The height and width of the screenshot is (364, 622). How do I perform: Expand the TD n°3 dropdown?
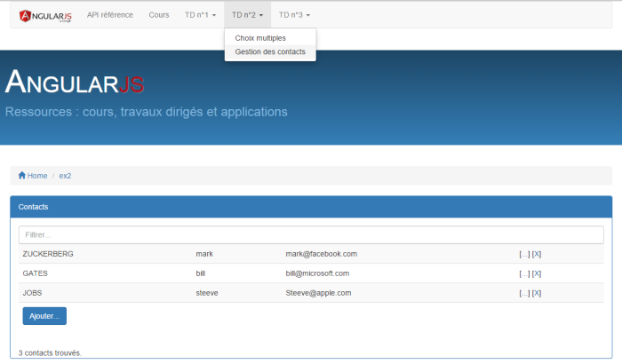[294, 15]
